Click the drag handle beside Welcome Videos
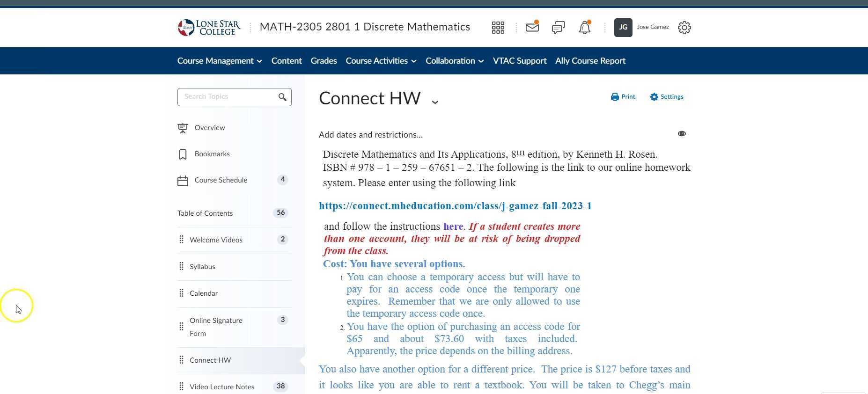 181,240
